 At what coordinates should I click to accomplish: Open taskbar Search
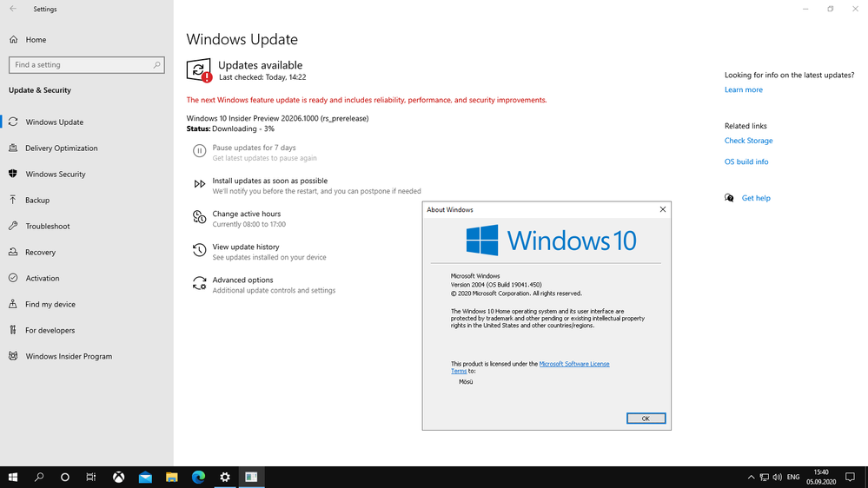(39, 477)
